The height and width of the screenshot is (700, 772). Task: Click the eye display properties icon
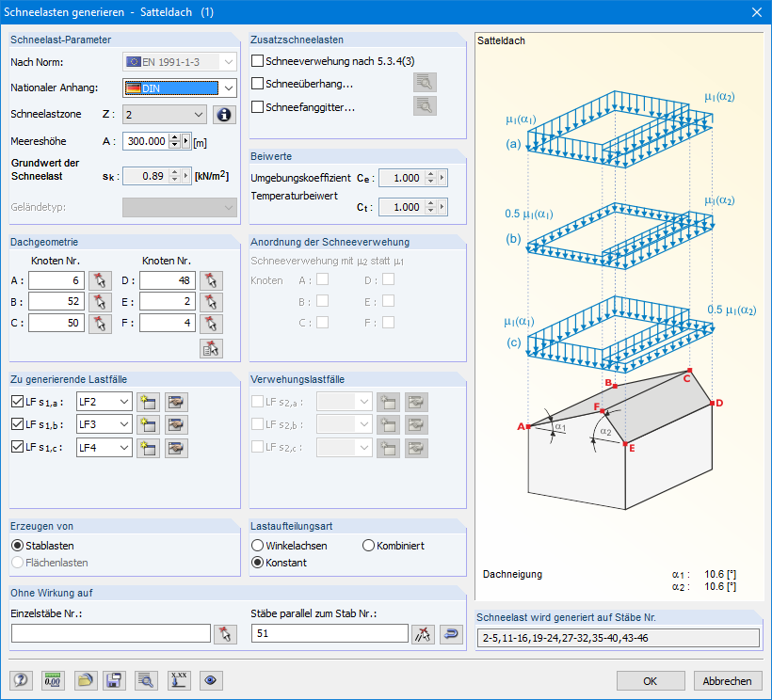pyautogui.click(x=211, y=679)
